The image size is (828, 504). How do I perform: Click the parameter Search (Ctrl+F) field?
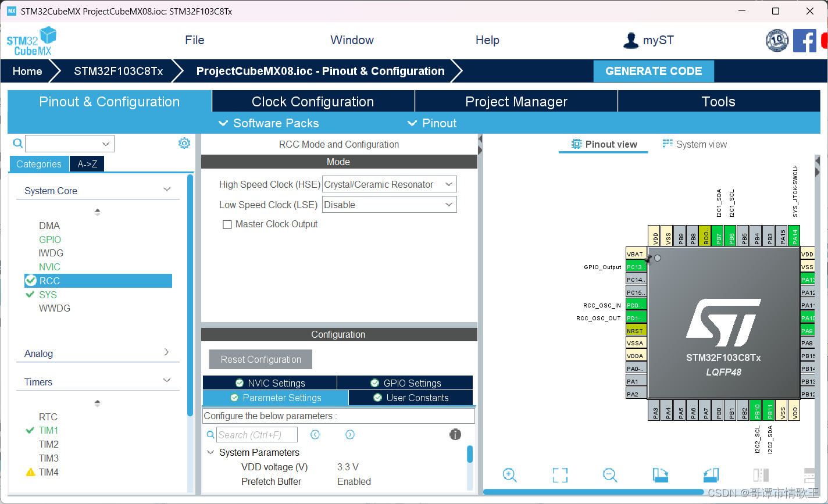257,435
